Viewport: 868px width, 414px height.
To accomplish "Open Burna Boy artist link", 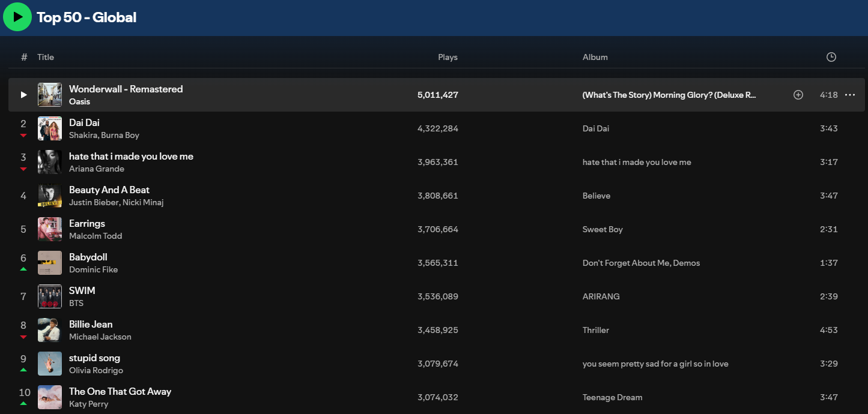I will coord(120,135).
